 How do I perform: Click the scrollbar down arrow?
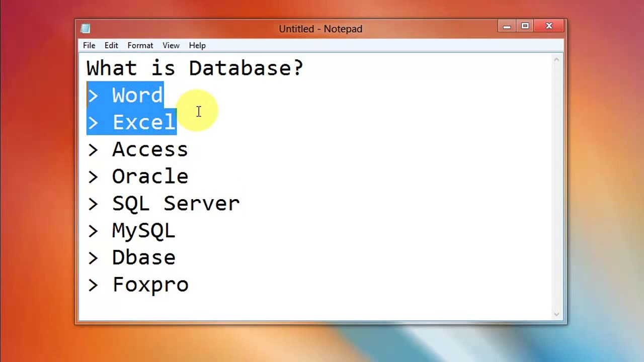coord(556,314)
